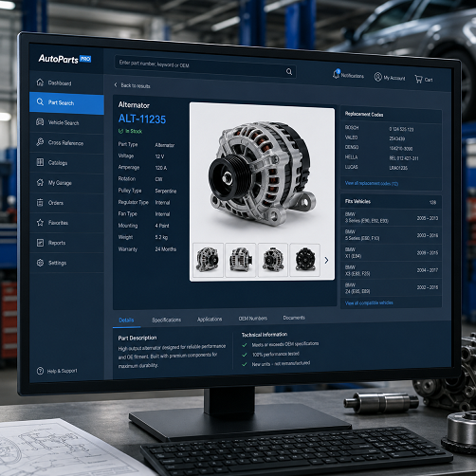Click View all compatible vehicles link
Image resolution: width=476 pixels, height=476 pixels.
coord(369,302)
